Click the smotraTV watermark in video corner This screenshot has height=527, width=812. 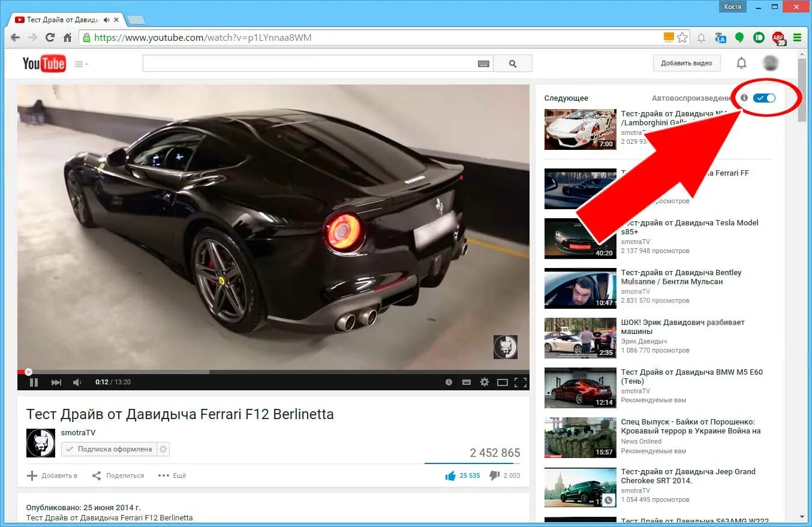click(505, 347)
